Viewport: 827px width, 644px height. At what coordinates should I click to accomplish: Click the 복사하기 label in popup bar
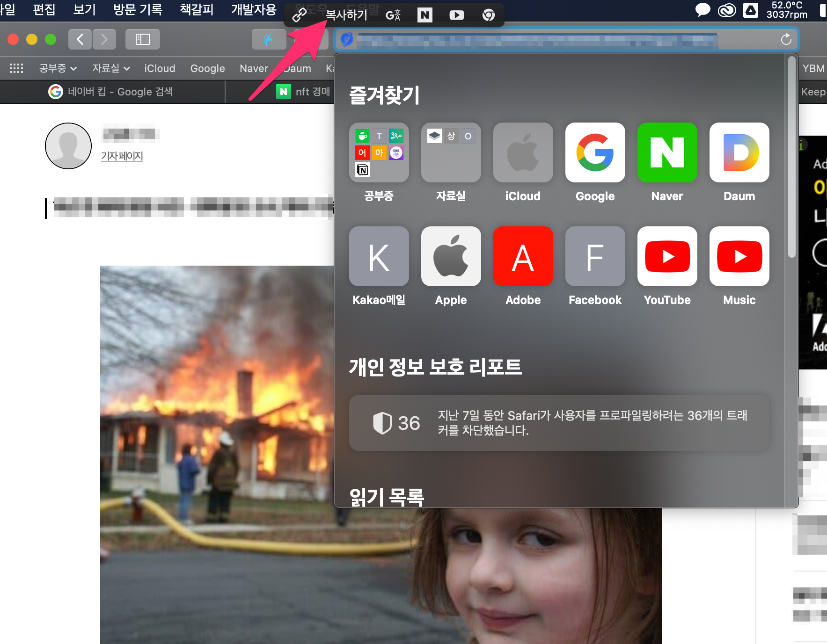click(x=346, y=15)
